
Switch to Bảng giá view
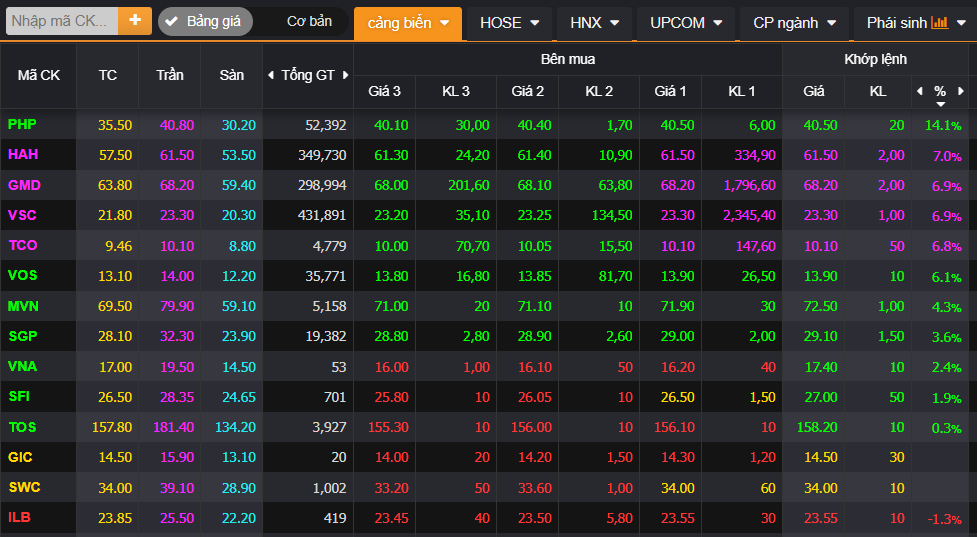212,22
